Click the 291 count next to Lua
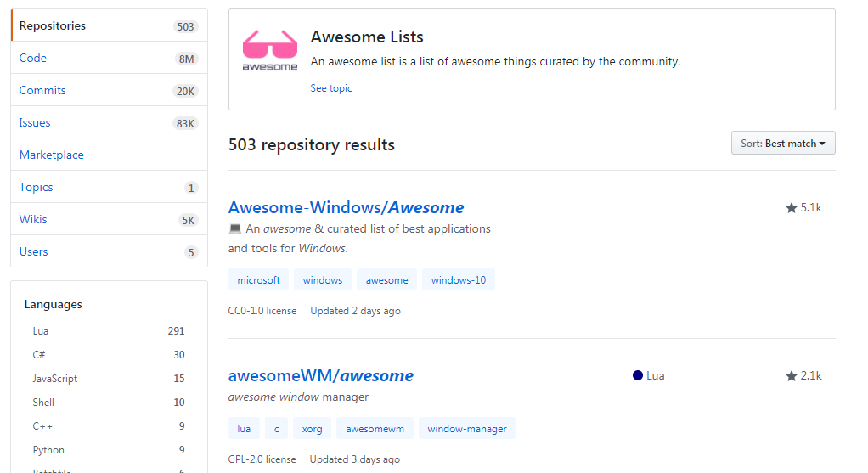The image size is (868, 473). click(176, 331)
